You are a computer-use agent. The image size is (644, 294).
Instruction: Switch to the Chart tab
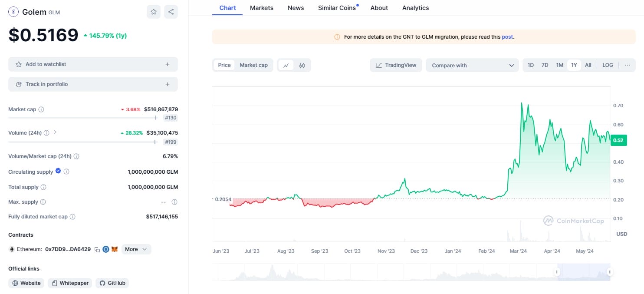[227, 8]
